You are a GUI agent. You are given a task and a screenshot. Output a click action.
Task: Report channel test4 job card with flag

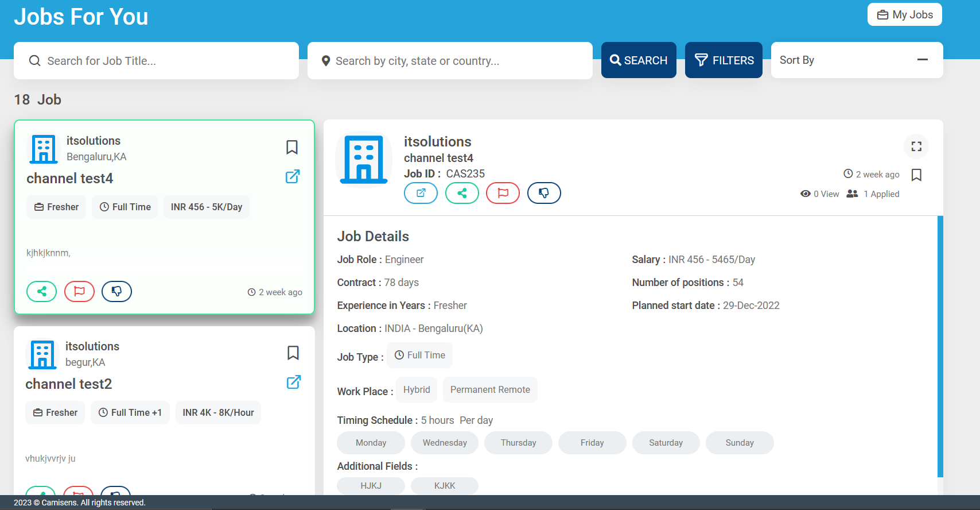[x=79, y=292]
